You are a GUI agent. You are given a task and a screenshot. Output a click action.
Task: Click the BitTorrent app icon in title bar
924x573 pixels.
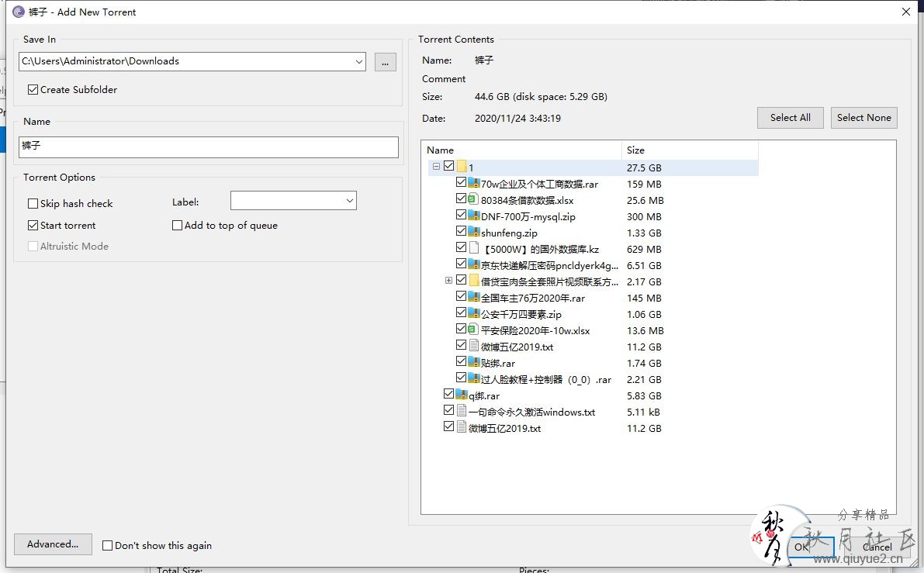(x=19, y=12)
